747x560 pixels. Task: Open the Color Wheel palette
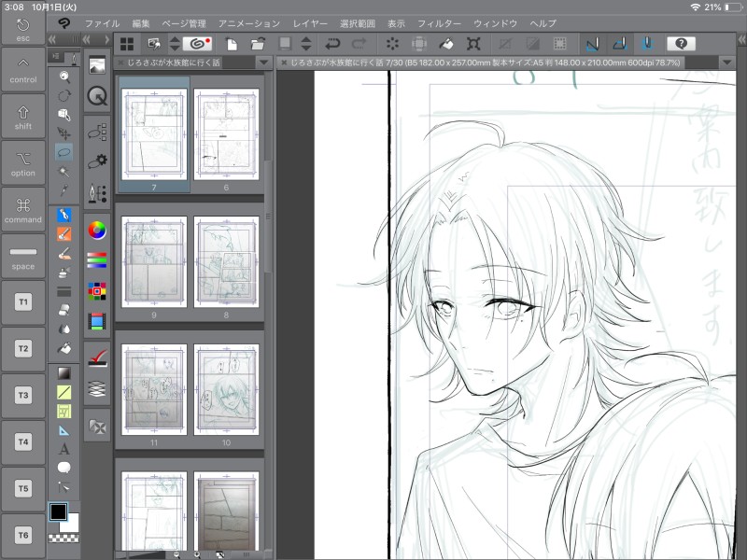[x=96, y=230]
